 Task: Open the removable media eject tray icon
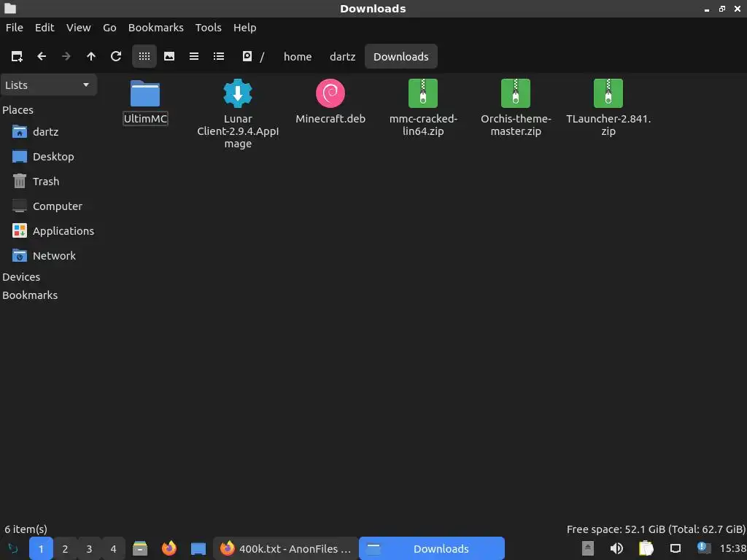(588, 549)
